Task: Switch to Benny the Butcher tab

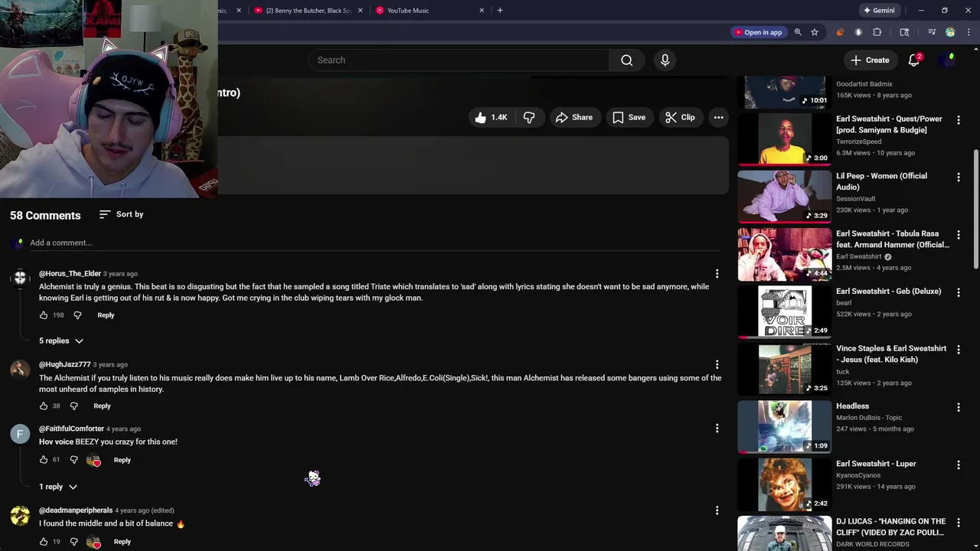Action: click(x=308, y=10)
